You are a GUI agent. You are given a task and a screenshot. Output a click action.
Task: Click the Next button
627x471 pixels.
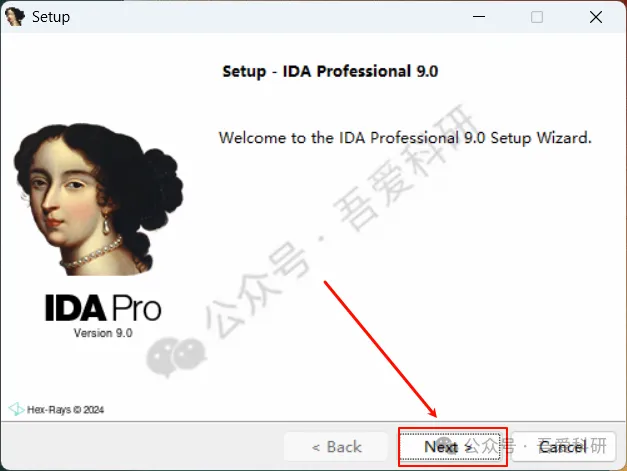coord(451,446)
